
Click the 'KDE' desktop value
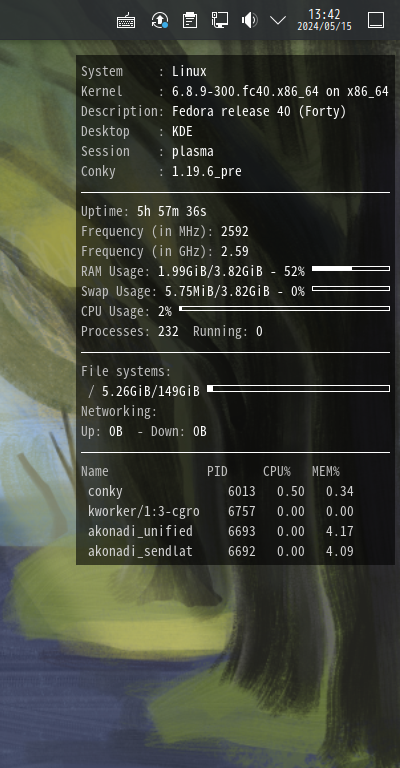pos(182,131)
